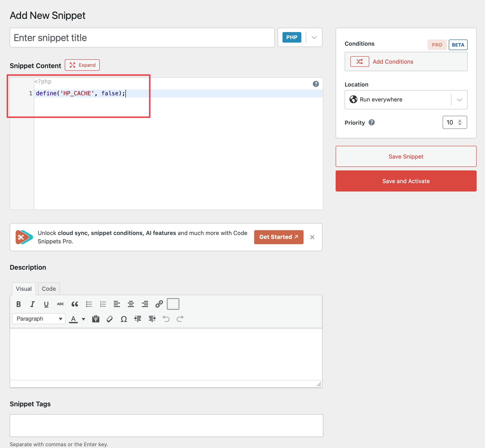Screen dimensions: 485x448
Task: Open code editor help question mark
Action: [315, 84]
